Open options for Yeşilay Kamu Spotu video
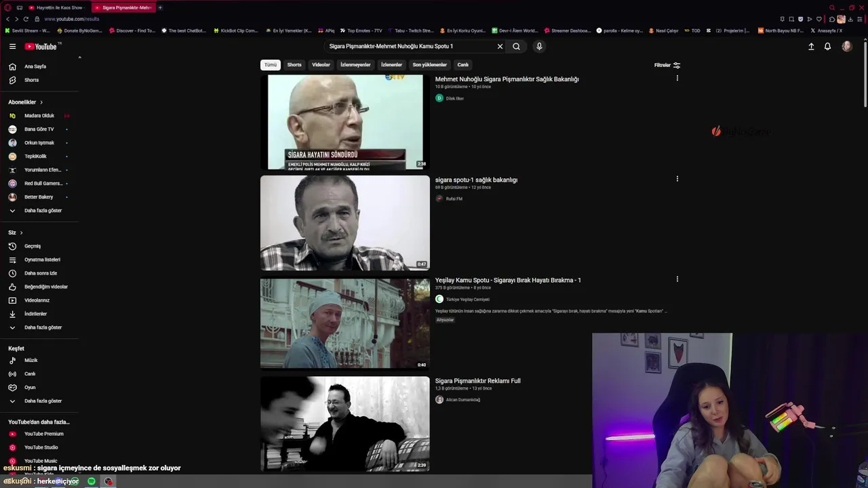The width and height of the screenshot is (868, 488). (677, 279)
